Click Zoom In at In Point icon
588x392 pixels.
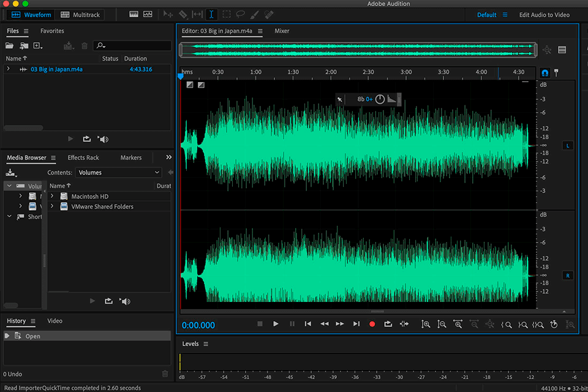507,325
